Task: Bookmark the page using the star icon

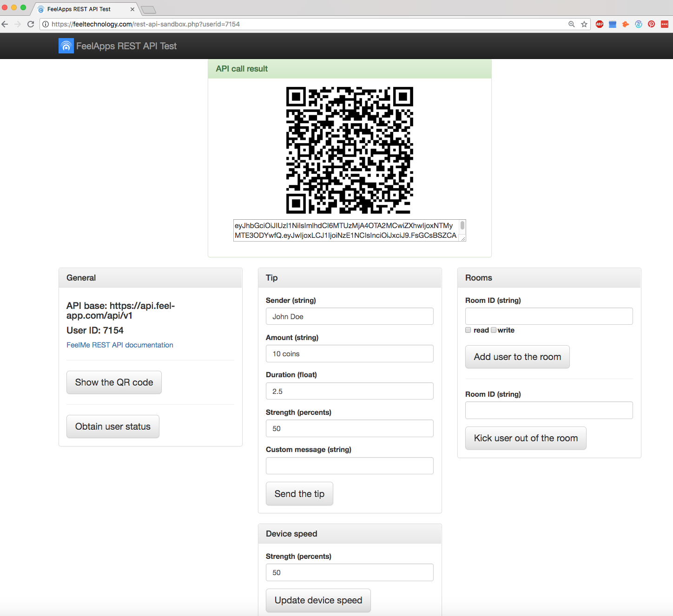Action: 584,24
